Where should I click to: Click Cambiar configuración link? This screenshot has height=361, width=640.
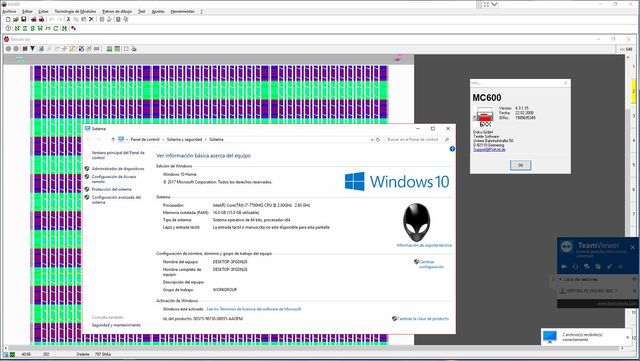pyautogui.click(x=431, y=264)
